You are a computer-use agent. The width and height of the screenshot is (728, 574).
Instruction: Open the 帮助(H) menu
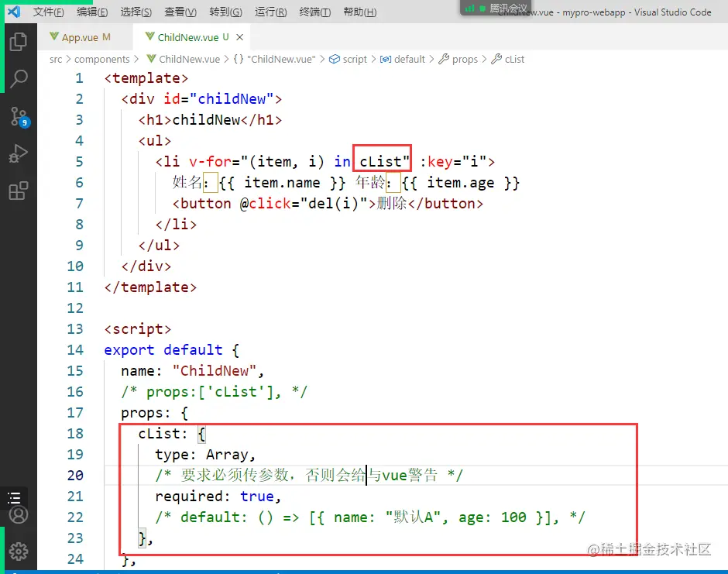(x=360, y=12)
